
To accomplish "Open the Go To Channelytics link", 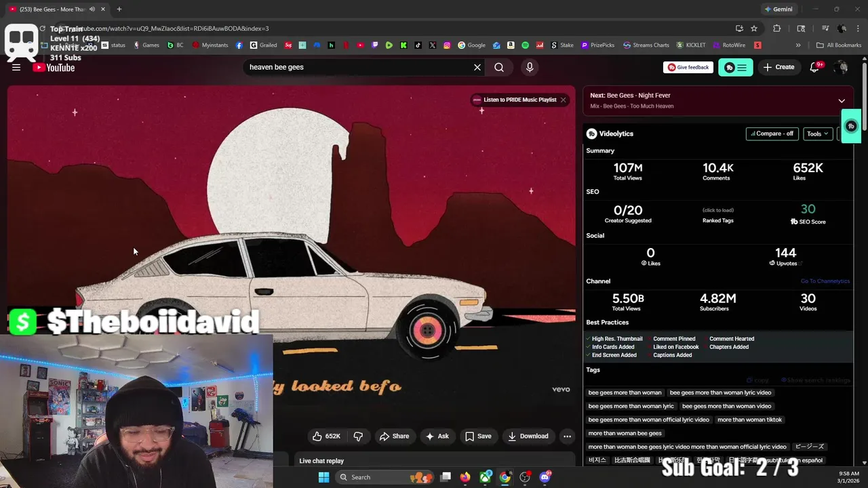I will point(825,281).
